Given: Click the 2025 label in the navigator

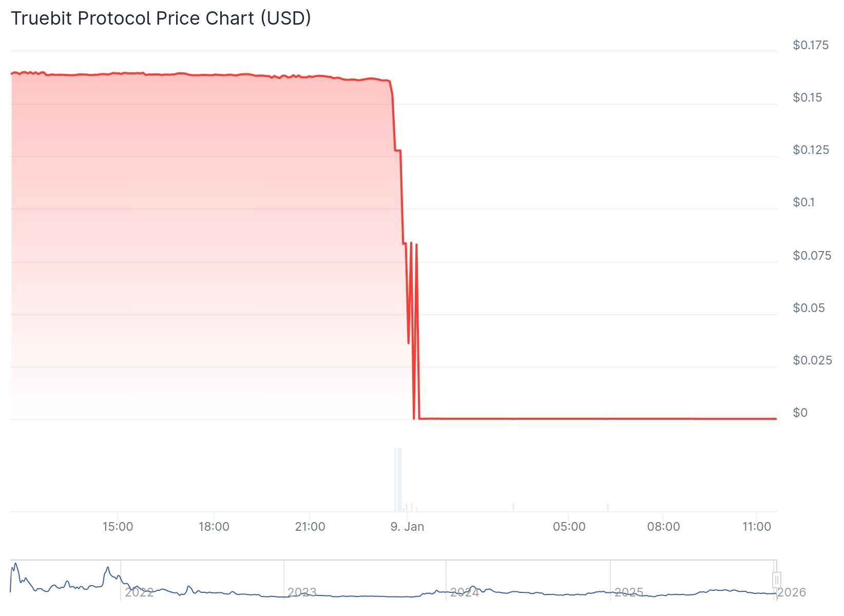Looking at the screenshot, I should click(629, 592).
